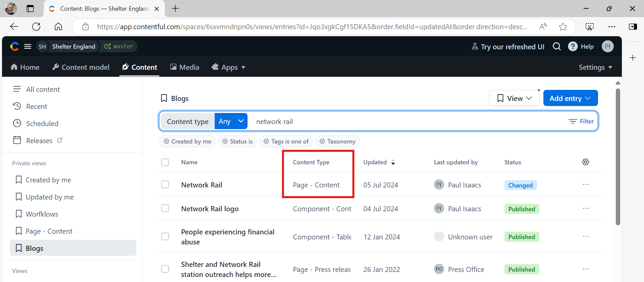
Task: Open the Add entry dropdown
Action: point(571,98)
